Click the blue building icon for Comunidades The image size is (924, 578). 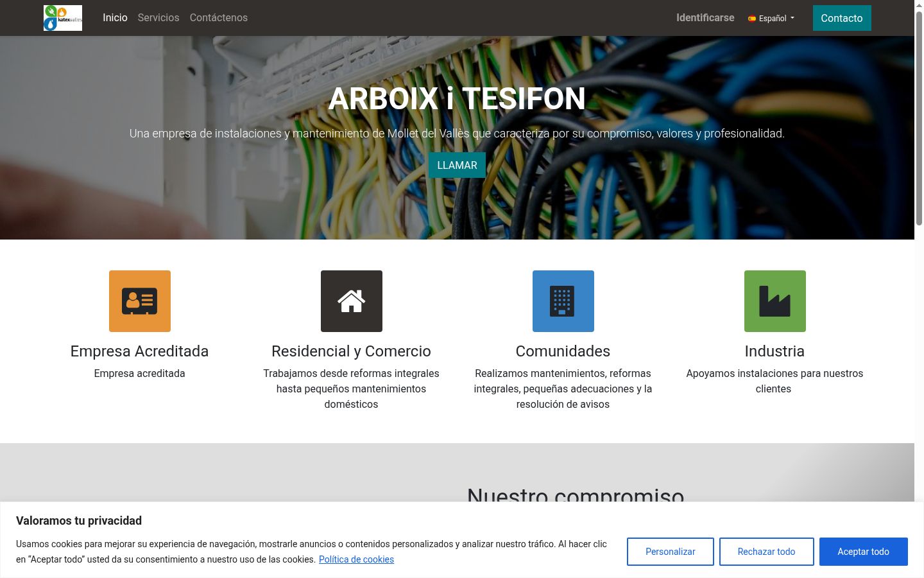[563, 301]
